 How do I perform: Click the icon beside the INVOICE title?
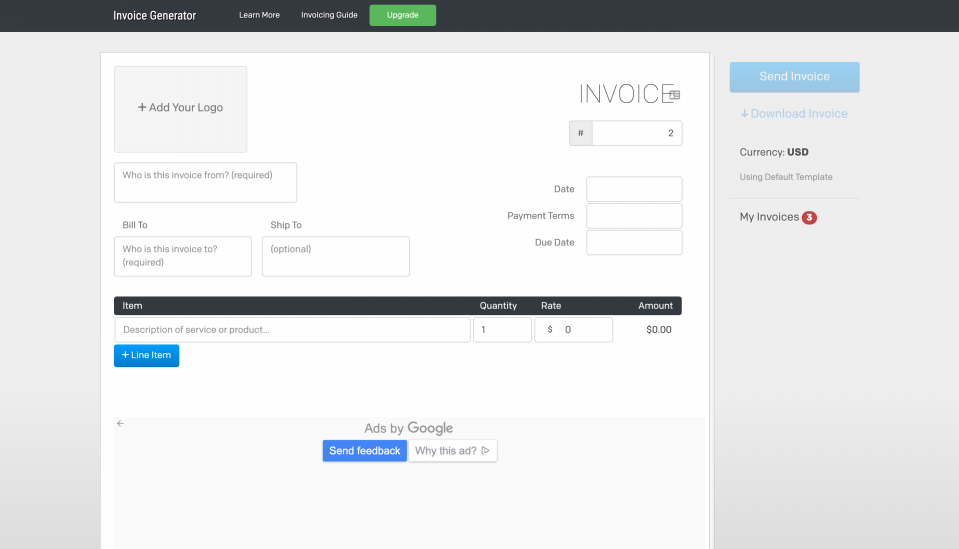pyautogui.click(x=675, y=95)
